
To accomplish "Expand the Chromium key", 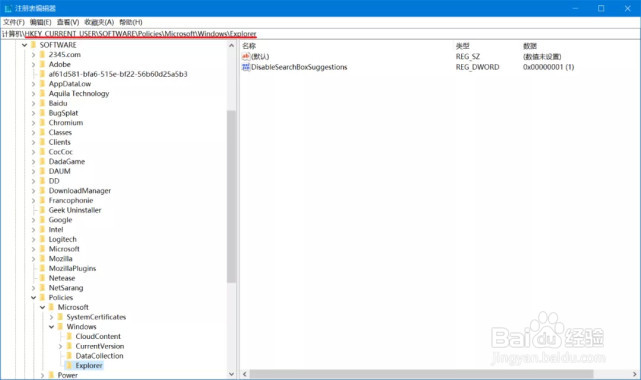I will tap(34, 123).
